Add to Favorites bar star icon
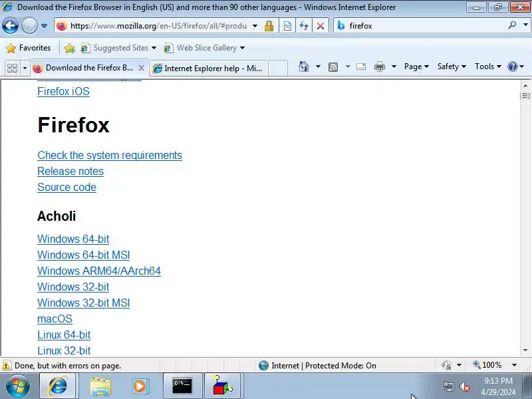The width and height of the screenshot is (532, 399). (x=70, y=48)
